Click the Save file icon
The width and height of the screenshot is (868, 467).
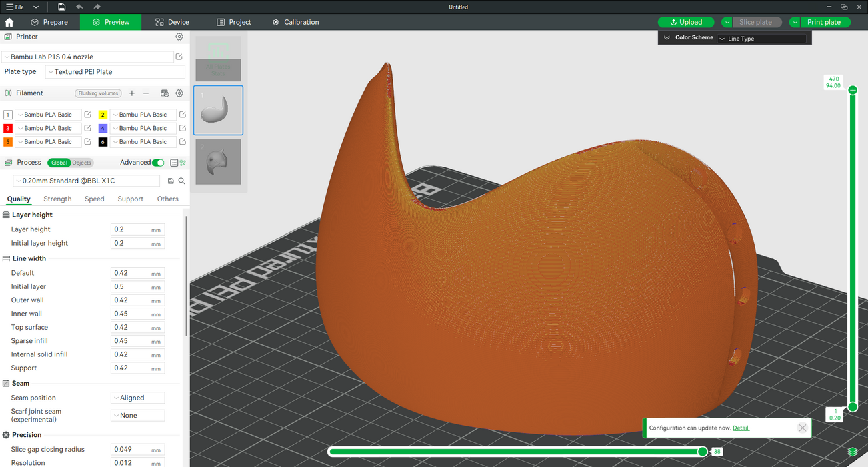point(61,7)
